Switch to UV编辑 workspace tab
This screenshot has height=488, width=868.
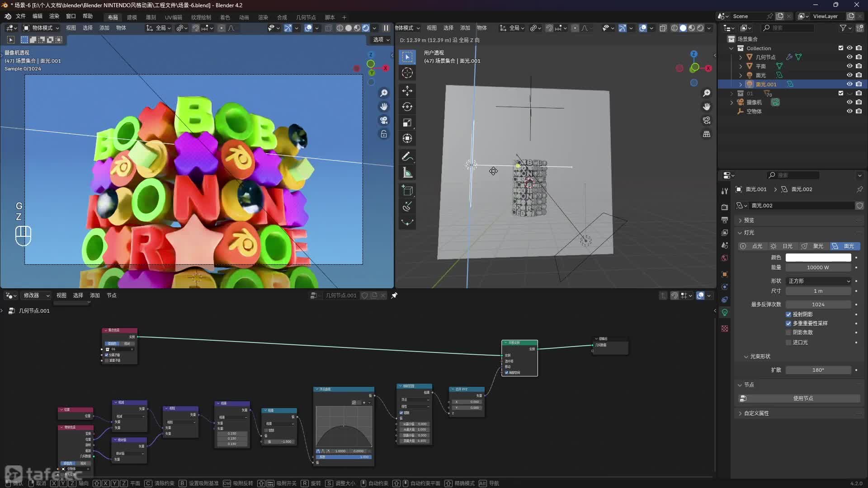tap(174, 17)
